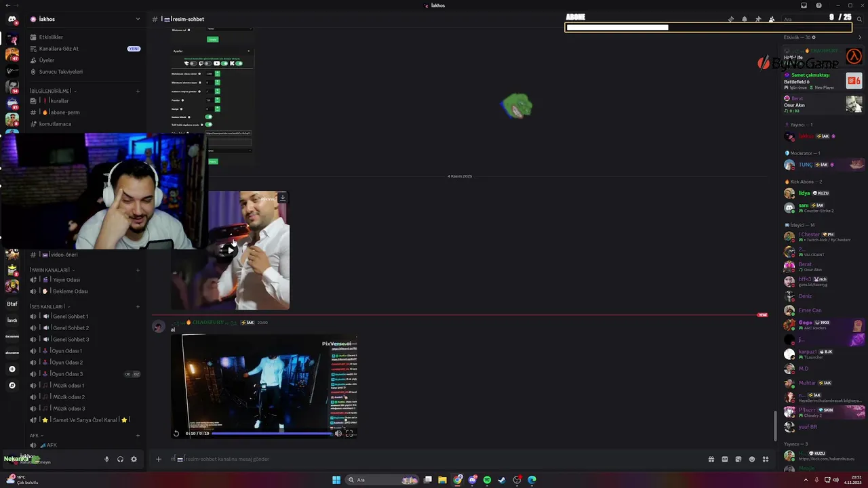
Task: Open Steam from Windows taskbar
Action: pyautogui.click(x=502, y=480)
